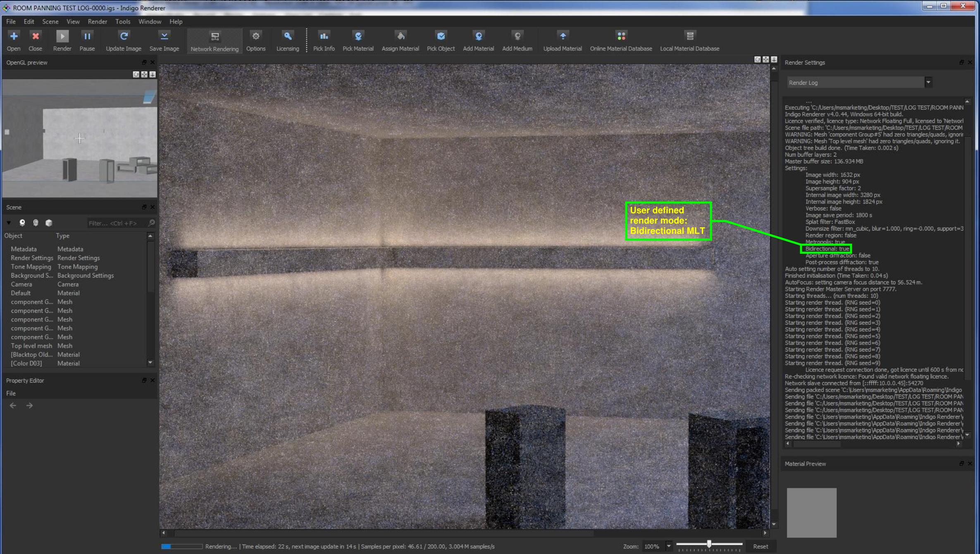The image size is (980, 554).
Task: Click the zoom Reset button
Action: pyautogui.click(x=760, y=546)
